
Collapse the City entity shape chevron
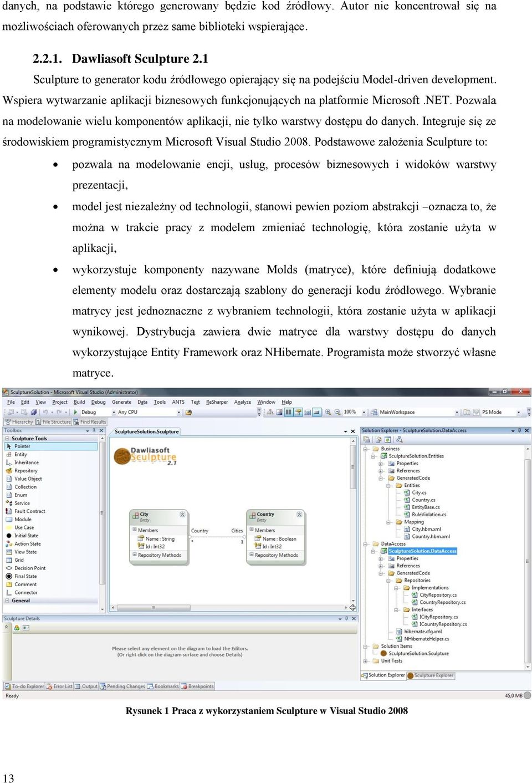(x=182, y=515)
